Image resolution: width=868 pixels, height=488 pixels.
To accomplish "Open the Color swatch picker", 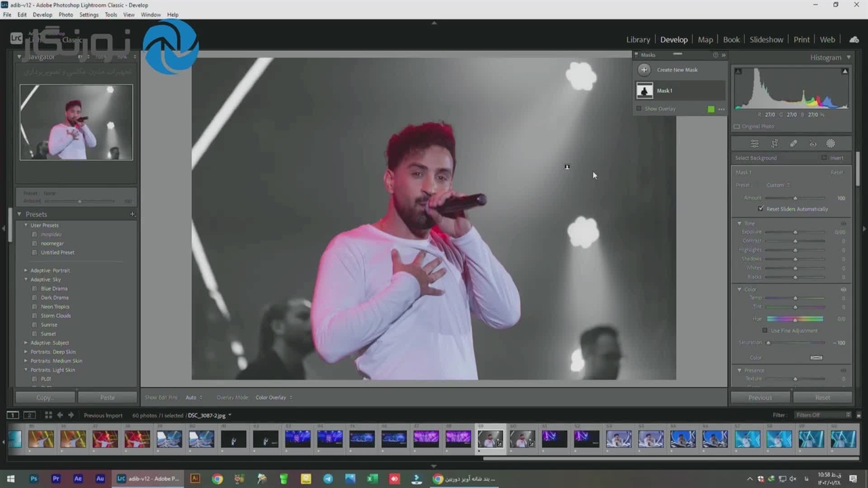I will (x=816, y=357).
